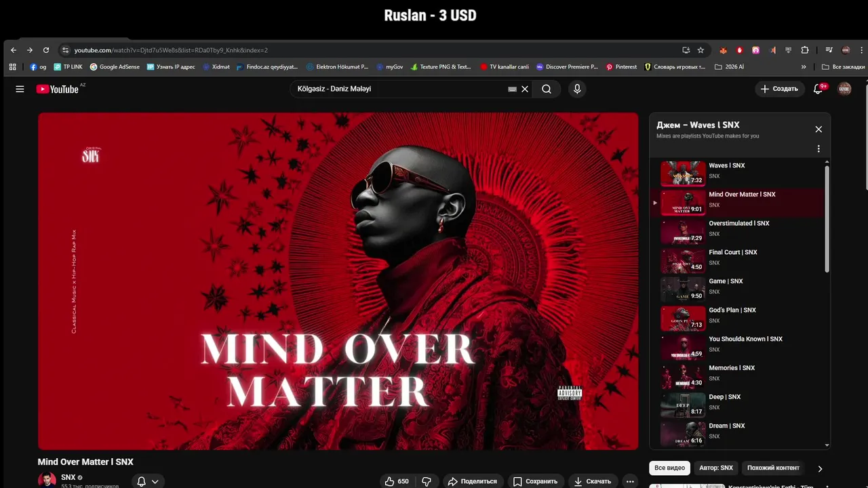
Task: Open SNX channel name link
Action: pos(68,477)
